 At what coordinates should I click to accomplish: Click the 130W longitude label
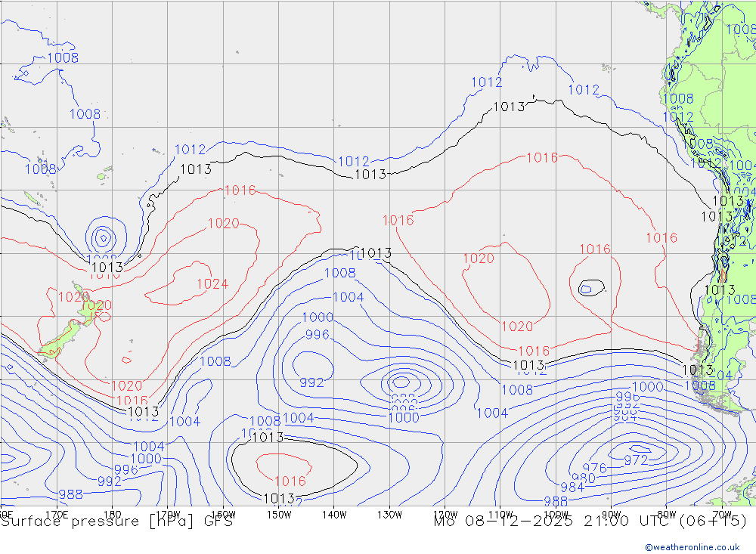(389, 514)
